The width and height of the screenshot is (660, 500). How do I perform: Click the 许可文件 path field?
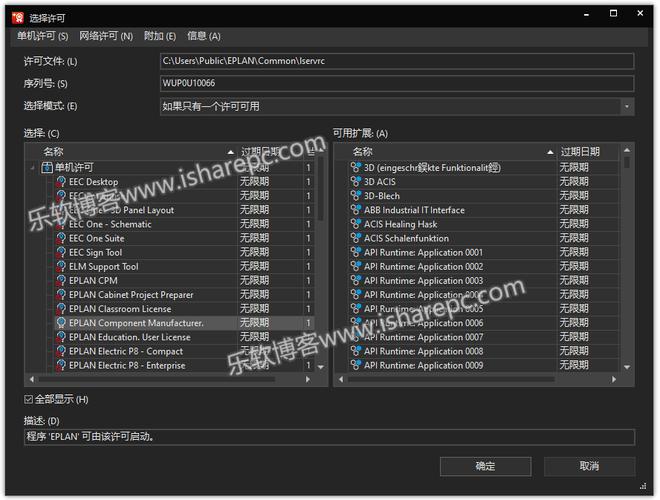(397, 61)
